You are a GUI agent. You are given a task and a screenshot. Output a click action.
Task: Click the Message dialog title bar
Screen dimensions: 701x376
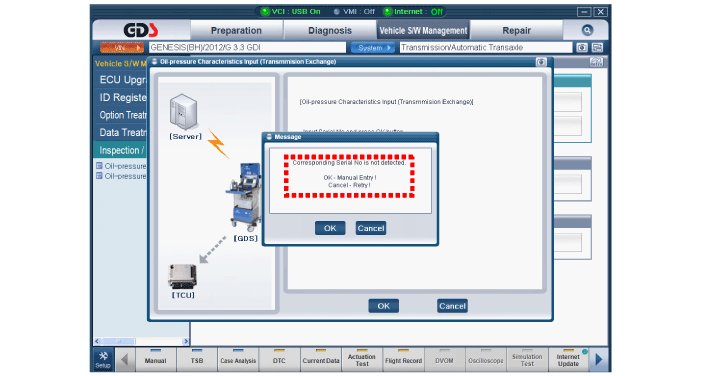(x=350, y=137)
